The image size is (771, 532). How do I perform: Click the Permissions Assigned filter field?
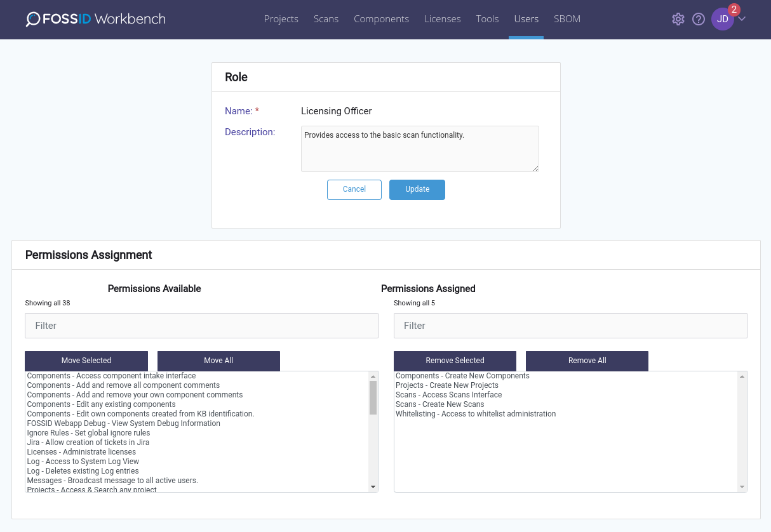tap(570, 326)
